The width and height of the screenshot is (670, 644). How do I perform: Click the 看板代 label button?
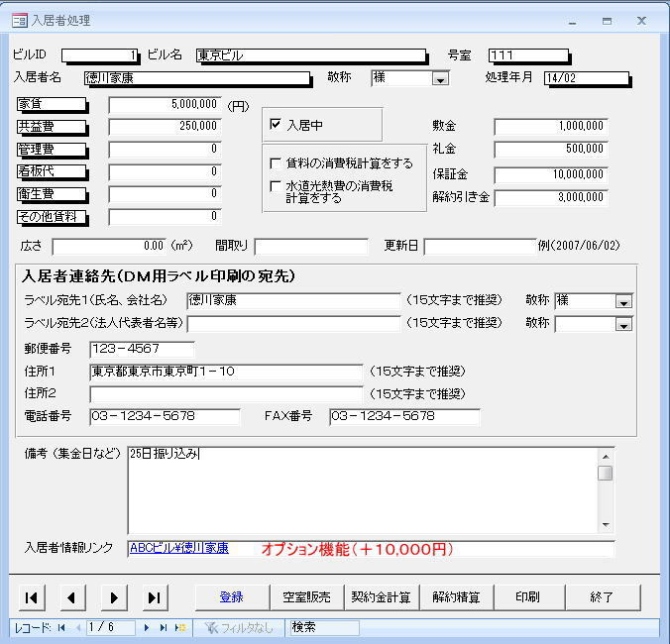coord(52,171)
